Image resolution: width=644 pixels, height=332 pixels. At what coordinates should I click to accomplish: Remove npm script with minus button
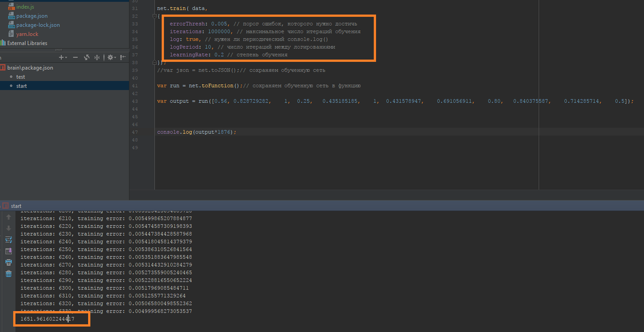(75, 57)
